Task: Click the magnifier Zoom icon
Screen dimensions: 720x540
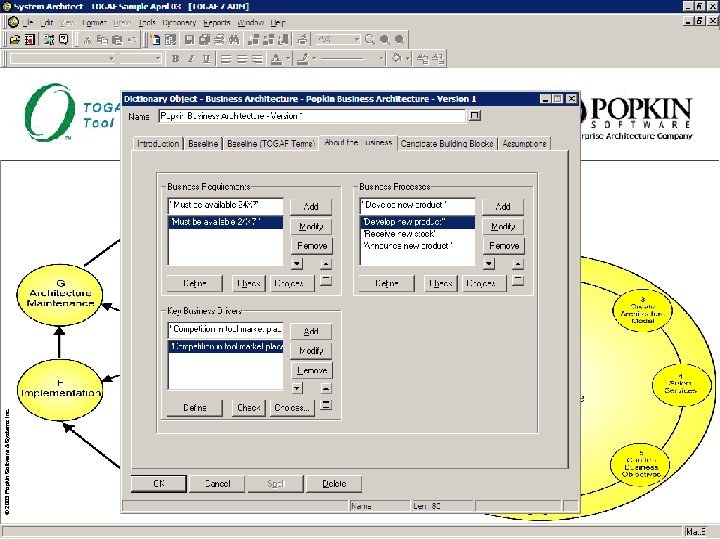Action: click(370, 39)
